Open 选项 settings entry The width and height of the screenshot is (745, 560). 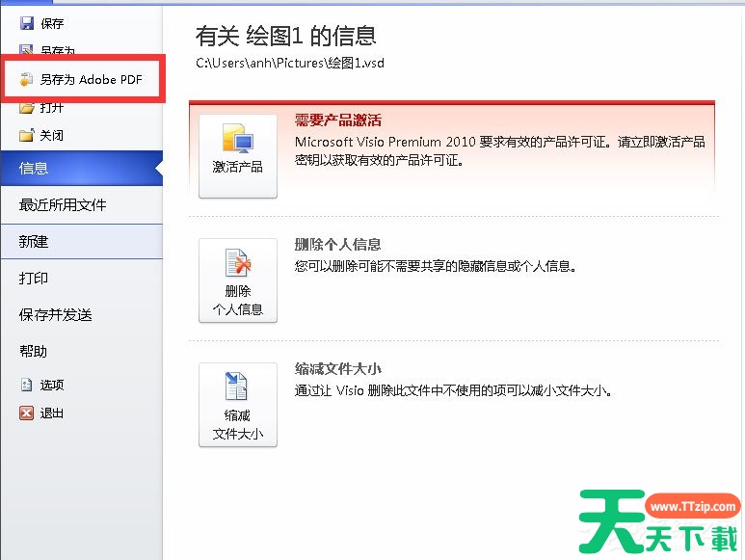tap(52, 385)
